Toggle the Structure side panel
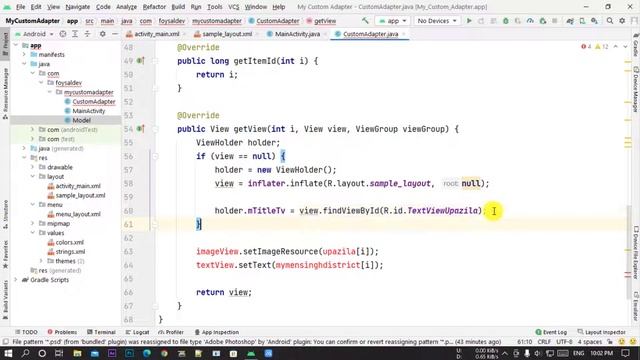Viewport: 640px width, 360px height. (x=5, y=214)
